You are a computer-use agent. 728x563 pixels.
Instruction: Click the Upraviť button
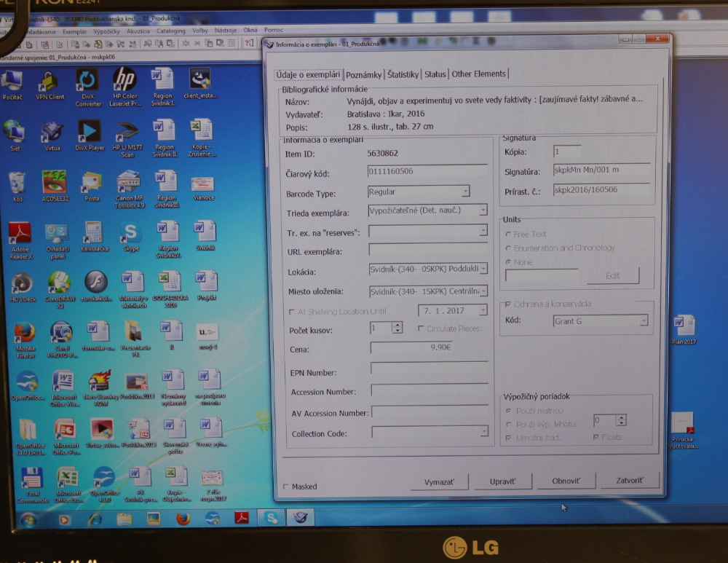[x=503, y=481]
